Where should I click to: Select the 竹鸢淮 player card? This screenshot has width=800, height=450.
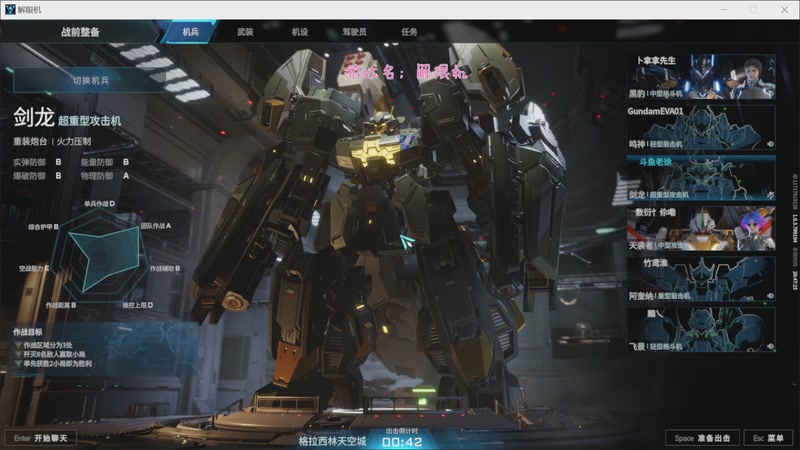click(701, 279)
